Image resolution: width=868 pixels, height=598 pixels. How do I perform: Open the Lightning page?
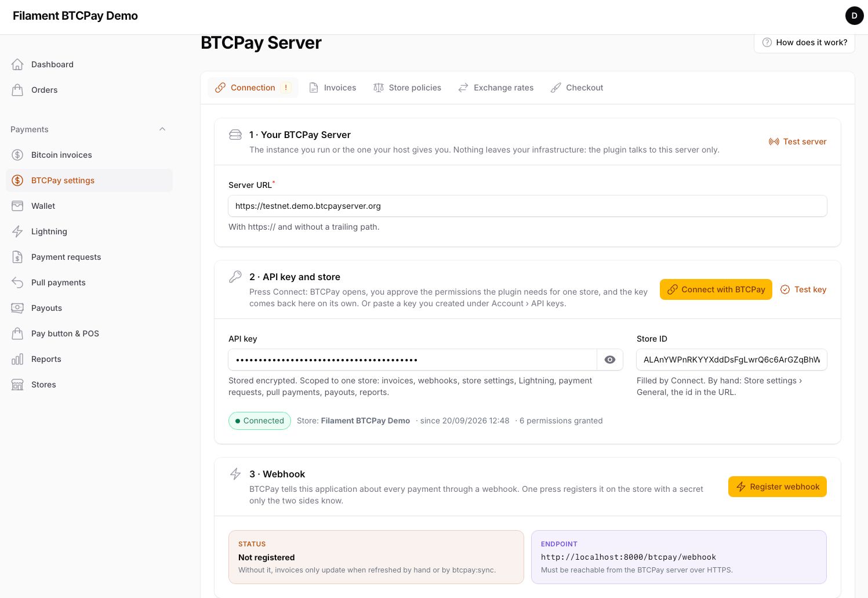point(89,231)
